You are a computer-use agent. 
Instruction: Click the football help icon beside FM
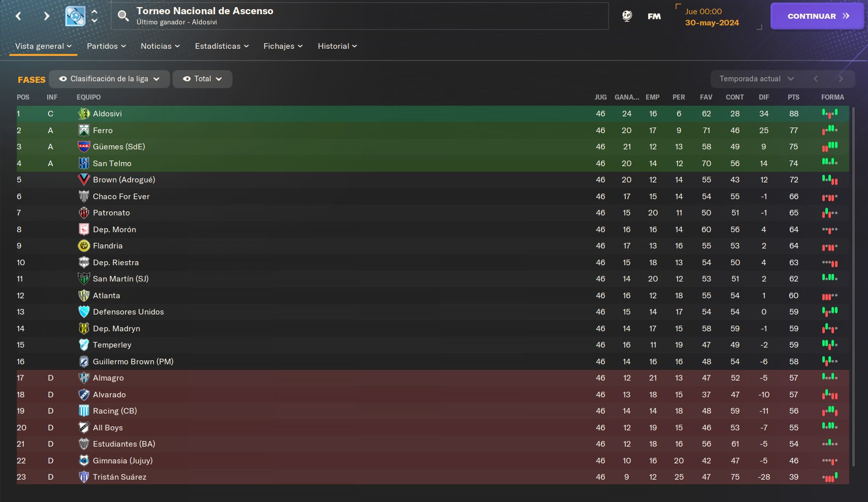[x=627, y=16]
